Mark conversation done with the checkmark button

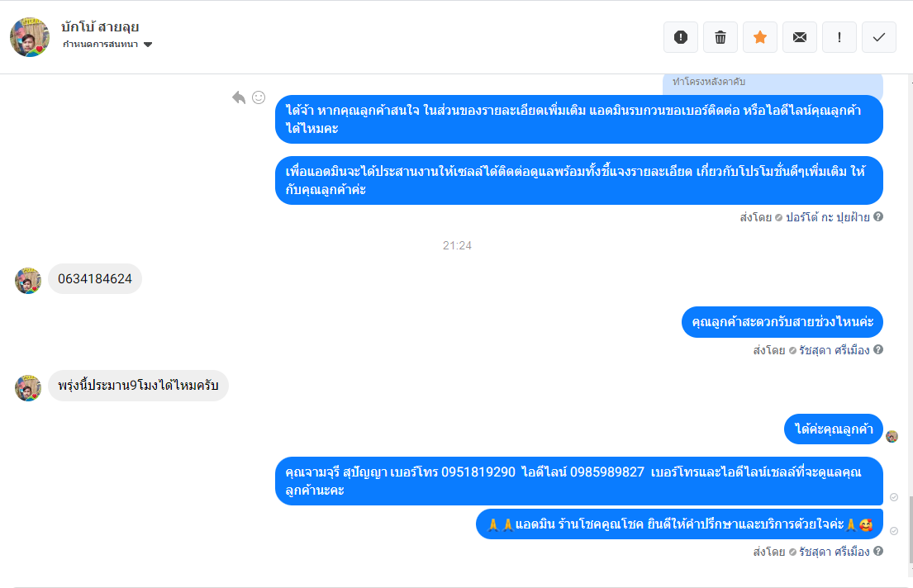click(x=878, y=37)
